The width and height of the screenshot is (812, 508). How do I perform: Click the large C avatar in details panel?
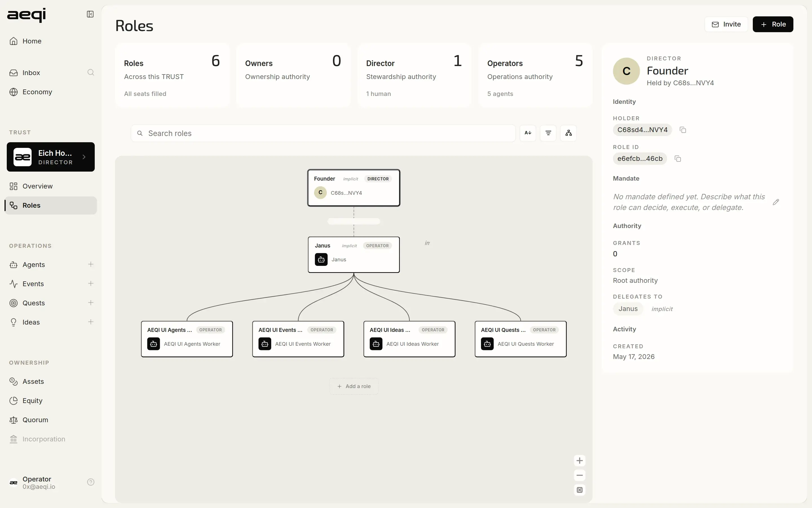[626, 71]
